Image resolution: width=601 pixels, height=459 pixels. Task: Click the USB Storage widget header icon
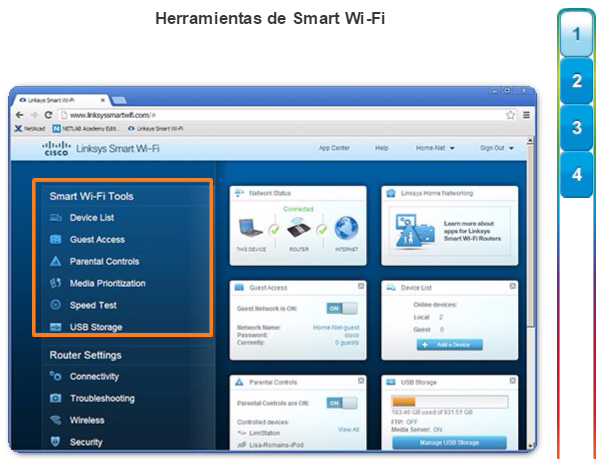pos(391,382)
